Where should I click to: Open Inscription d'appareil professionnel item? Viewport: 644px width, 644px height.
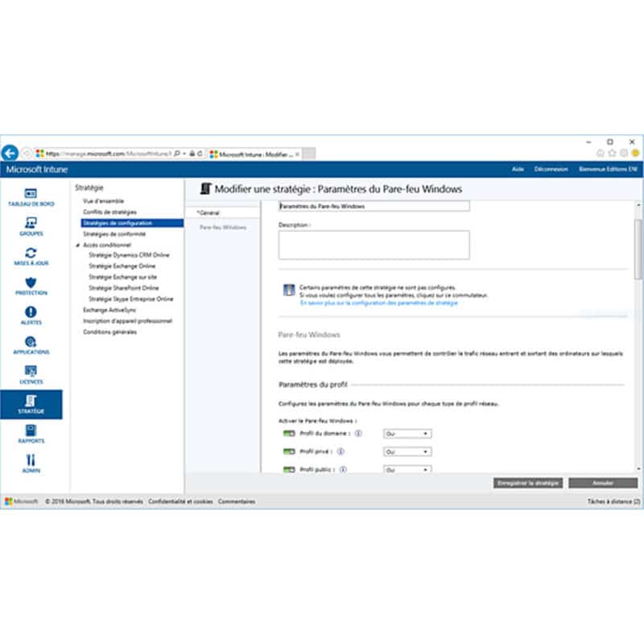coord(127,321)
